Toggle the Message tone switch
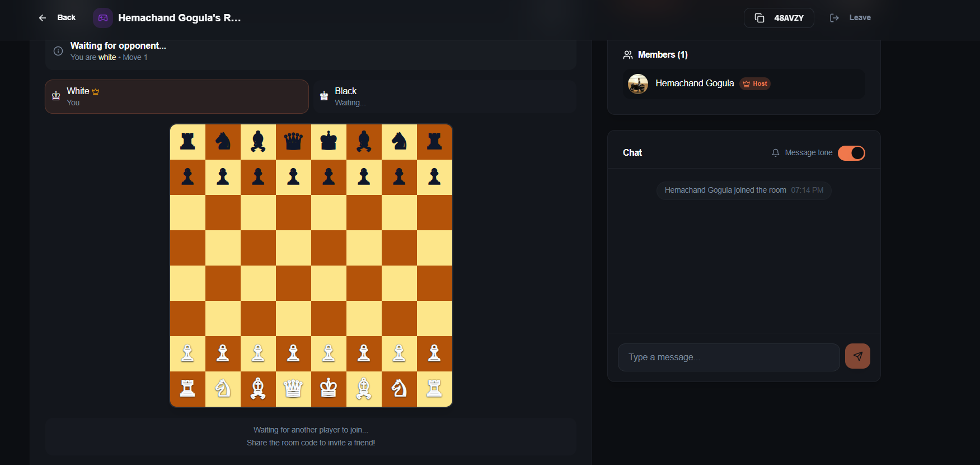Viewport: 980px width, 465px height. click(x=851, y=153)
